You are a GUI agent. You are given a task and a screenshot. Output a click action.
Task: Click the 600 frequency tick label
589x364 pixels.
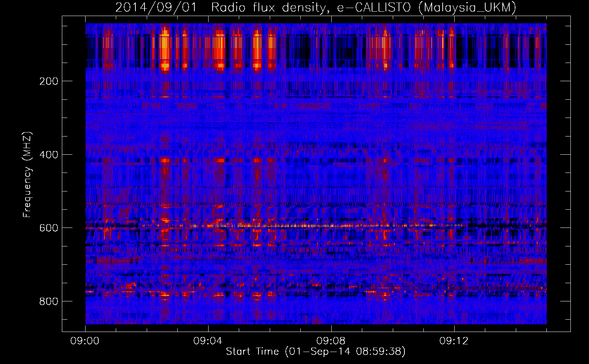48,228
